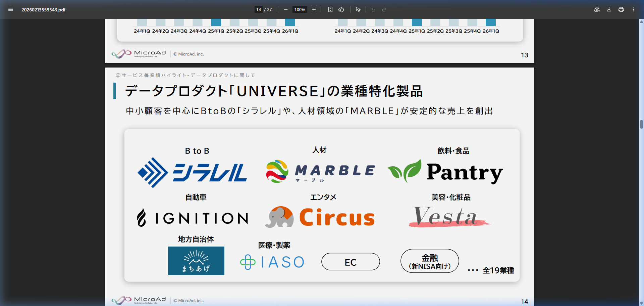Viewport: 644px width, 306px height.
Task: Print the document
Action: (x=621, y=10)
